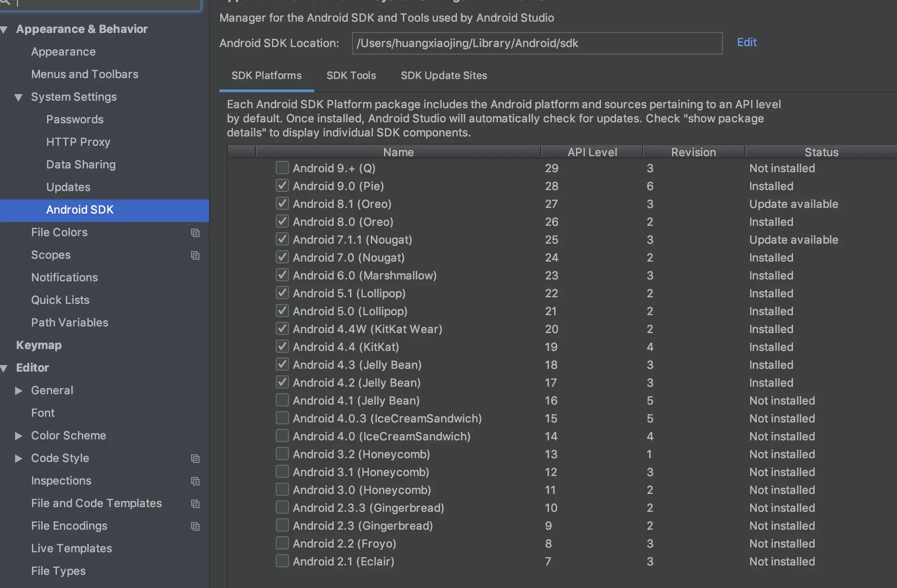Enable the Android 9.+ (Q) checkbox
Image resolution: width=897 pixels, height=588 pixels.
click(x=282, y=168)
